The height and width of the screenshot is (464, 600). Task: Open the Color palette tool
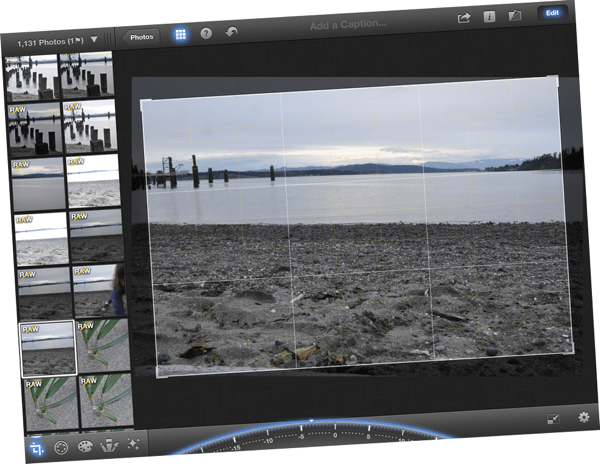click(x=85, y=446)
